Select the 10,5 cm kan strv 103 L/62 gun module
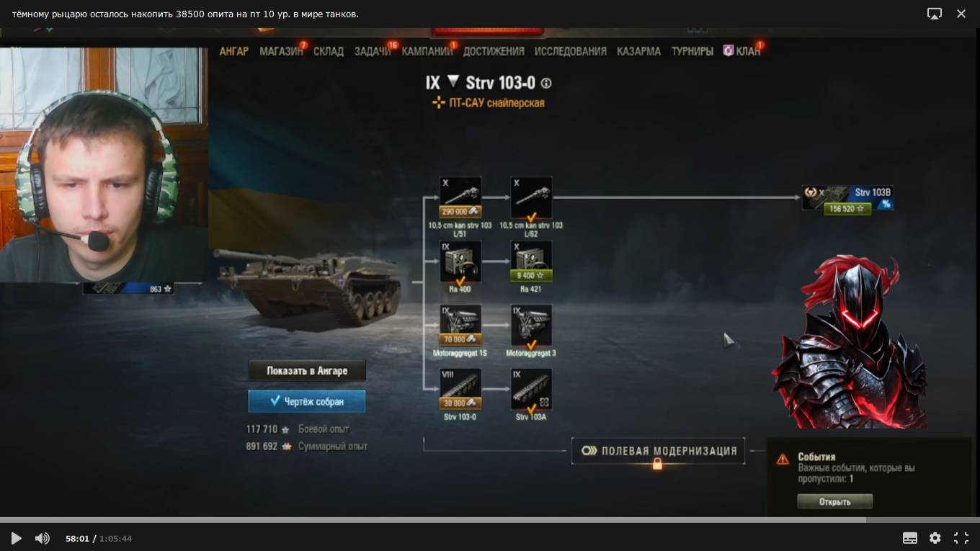The width and height of the screenshot is (980, 551). (x=531, y=198)
